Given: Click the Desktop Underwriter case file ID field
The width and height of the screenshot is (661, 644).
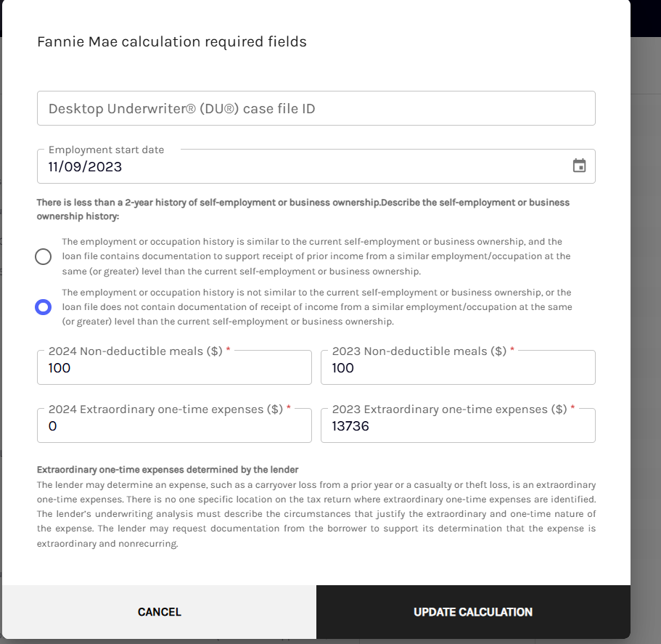Looking at the screenshot, I should pyautogui.click(x=316, y=108).
